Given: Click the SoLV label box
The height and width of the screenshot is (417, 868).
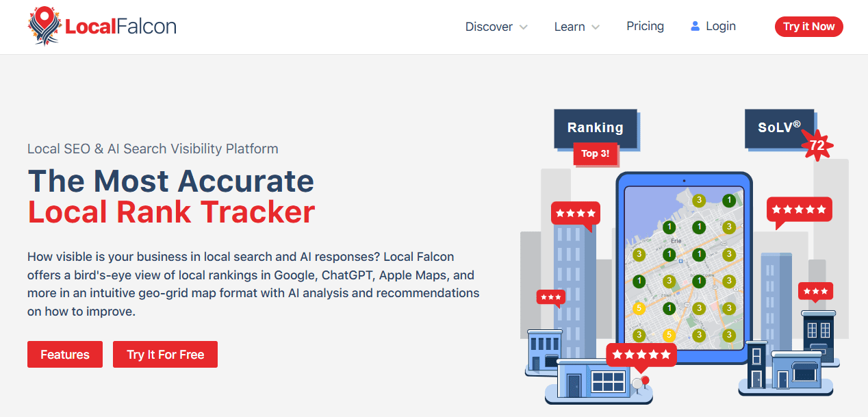Looking at the screenshot, I should (778, 128).
